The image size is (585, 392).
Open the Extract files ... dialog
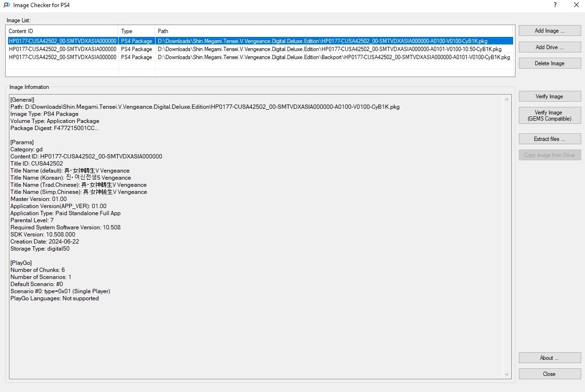point(550,139)
